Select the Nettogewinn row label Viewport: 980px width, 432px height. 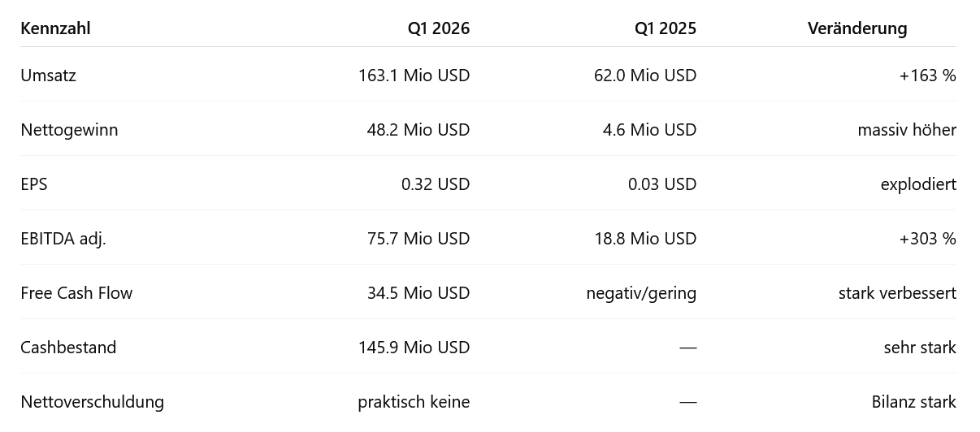[x=69, y=130]
